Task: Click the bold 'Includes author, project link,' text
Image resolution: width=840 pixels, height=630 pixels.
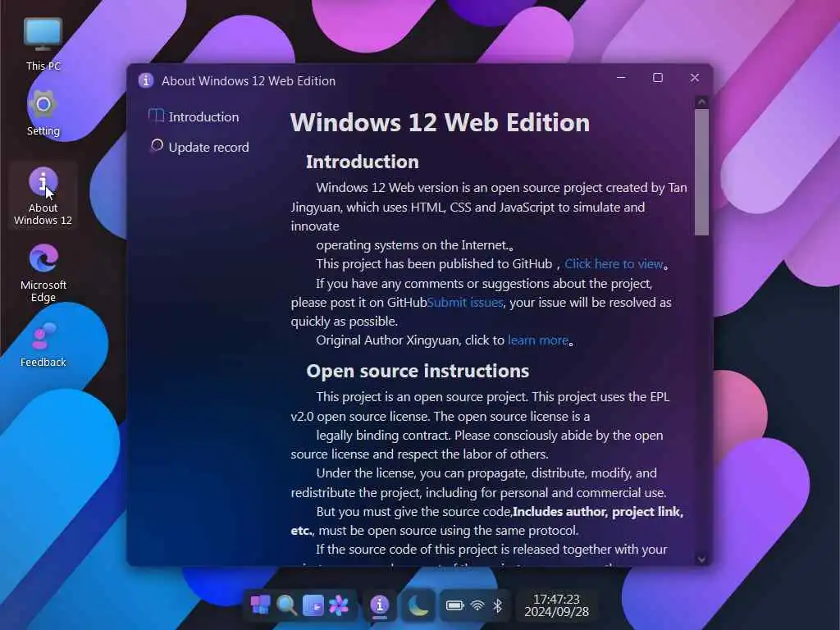Action: coord(598,512)
